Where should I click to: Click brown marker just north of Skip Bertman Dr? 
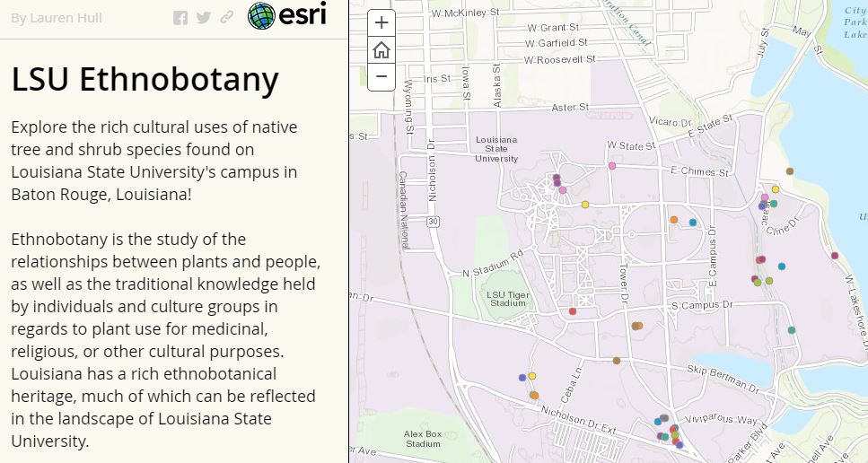[x=617, y=361]
